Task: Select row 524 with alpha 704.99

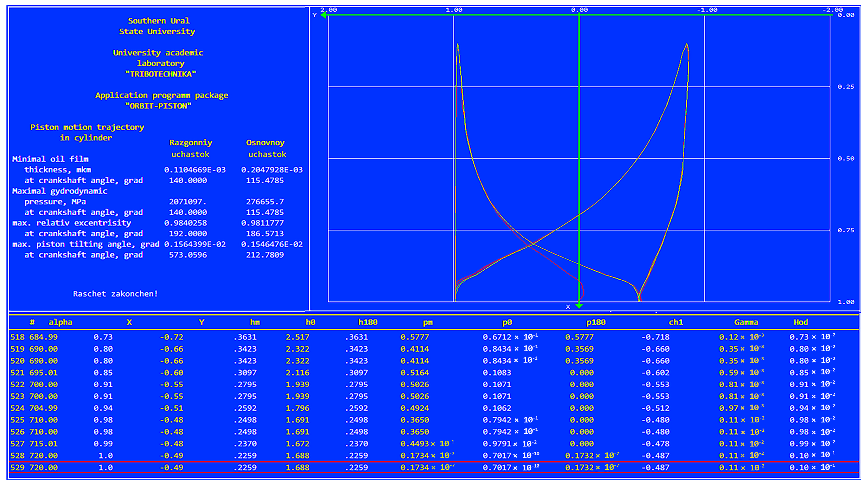Action: coord(434,408)
